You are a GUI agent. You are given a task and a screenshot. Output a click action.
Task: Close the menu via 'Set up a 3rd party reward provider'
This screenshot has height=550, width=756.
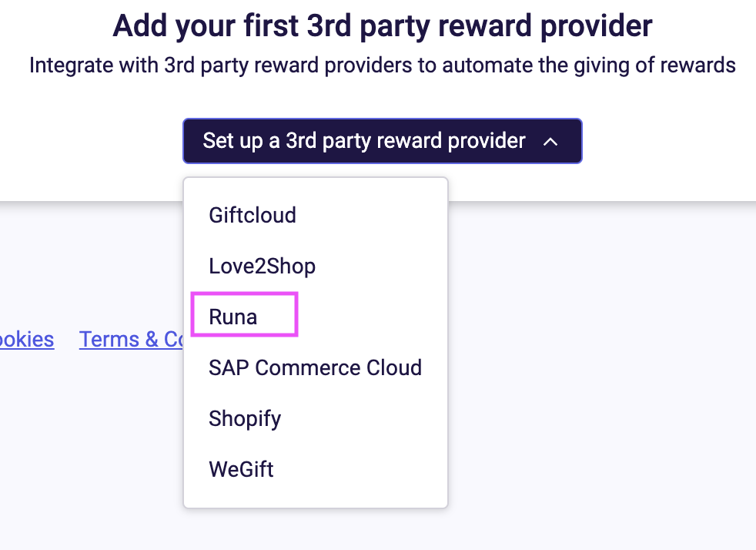coord(364,141)
